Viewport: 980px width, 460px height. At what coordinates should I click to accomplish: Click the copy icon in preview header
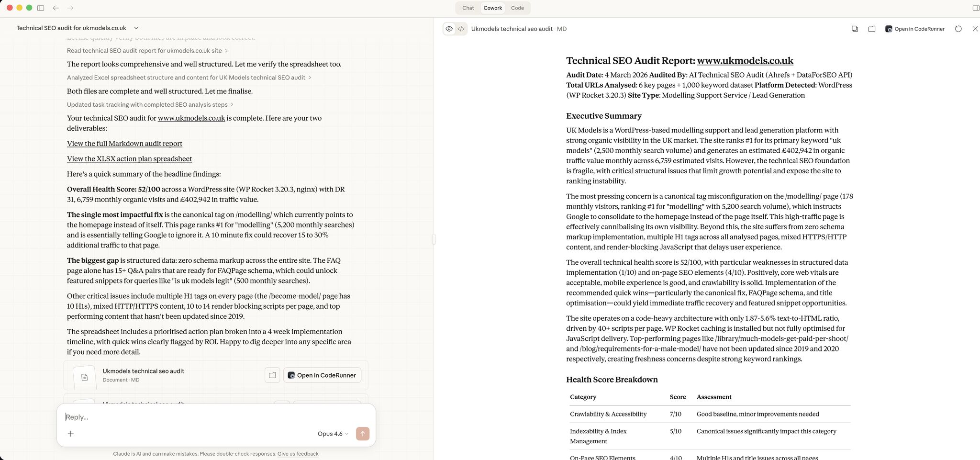click(x=855, y=29)
